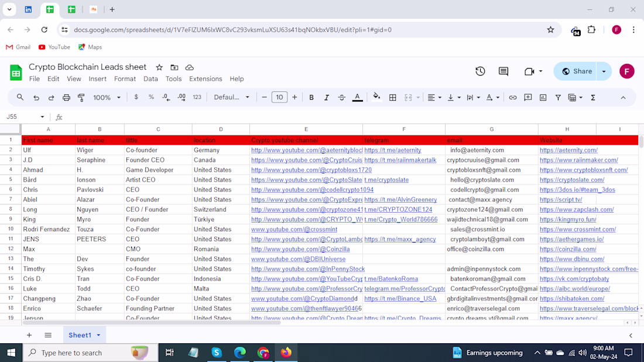Toggle strikethrough formatting

click(x=341, y=97)
